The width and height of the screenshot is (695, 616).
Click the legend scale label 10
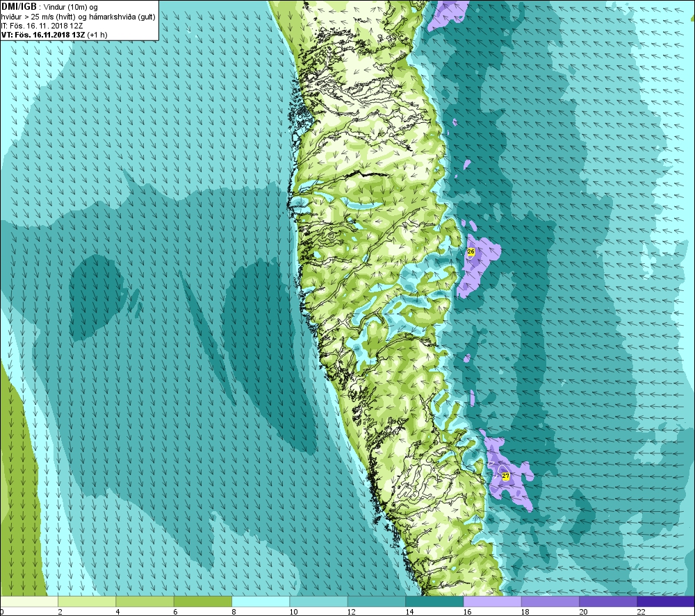[293, 612]
